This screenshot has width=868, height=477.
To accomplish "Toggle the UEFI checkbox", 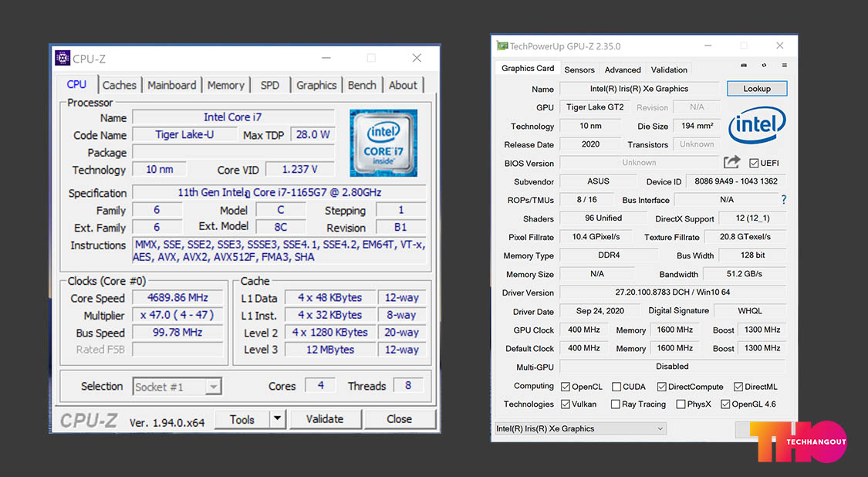I will point(753,163).
